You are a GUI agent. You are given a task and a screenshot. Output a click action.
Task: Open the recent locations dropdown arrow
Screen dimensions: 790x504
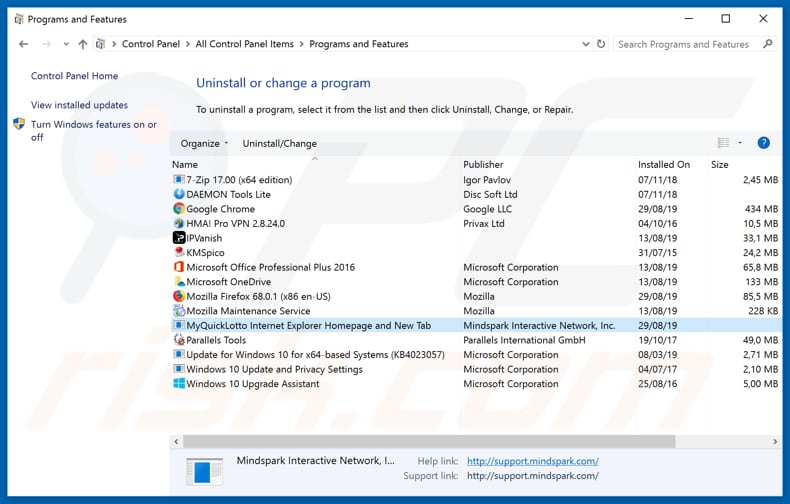[x=66, y=44]
